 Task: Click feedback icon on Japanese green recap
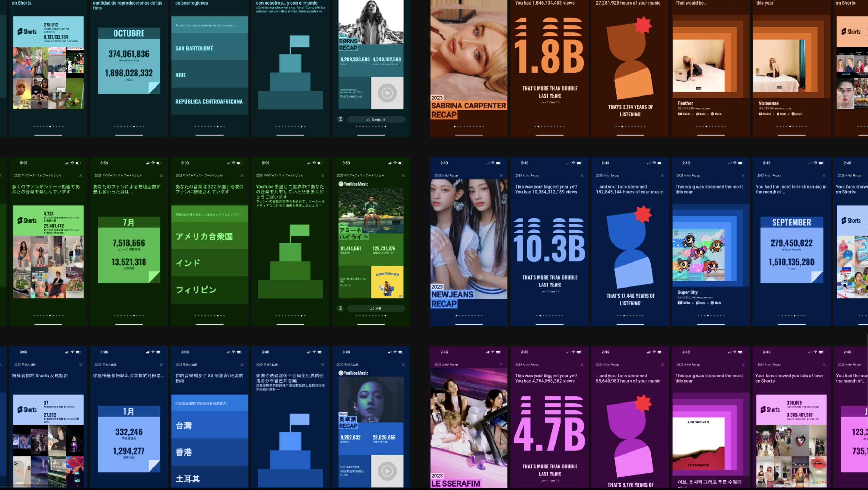click(x=340, y=308)
